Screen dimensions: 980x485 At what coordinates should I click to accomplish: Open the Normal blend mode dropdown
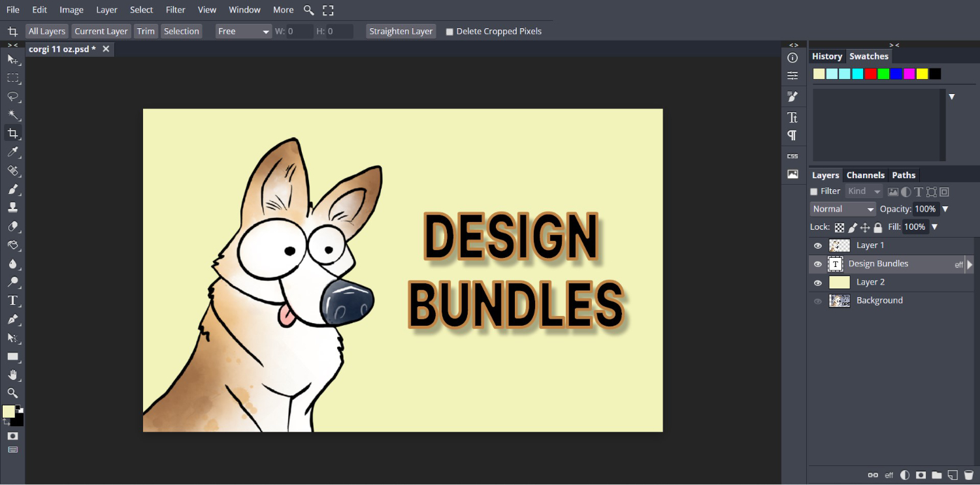point(843,209)
